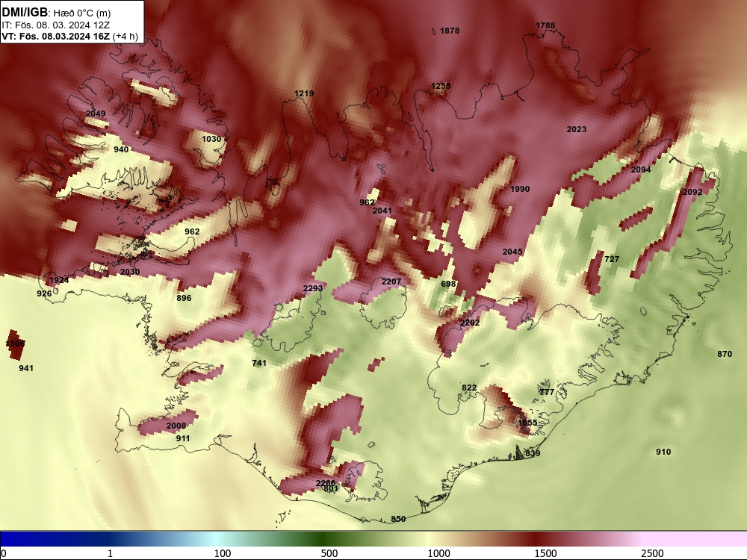
Task: Select the VT: Fös. 08.03.2024 16Z line
Action: coord(70,36)
